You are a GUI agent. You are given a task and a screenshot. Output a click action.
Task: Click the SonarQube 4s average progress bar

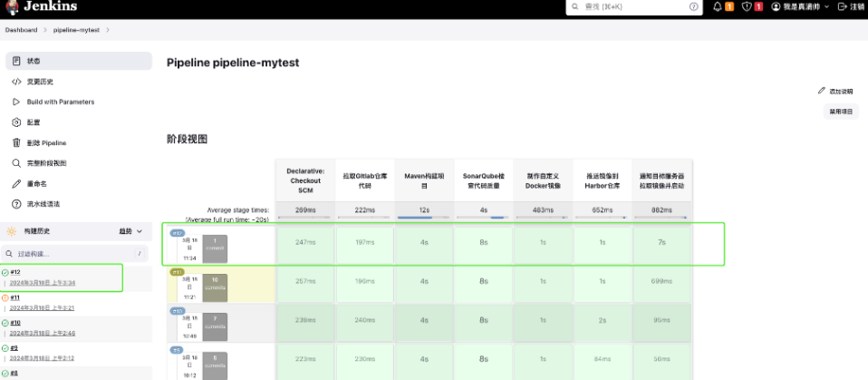tap(483, 218)
